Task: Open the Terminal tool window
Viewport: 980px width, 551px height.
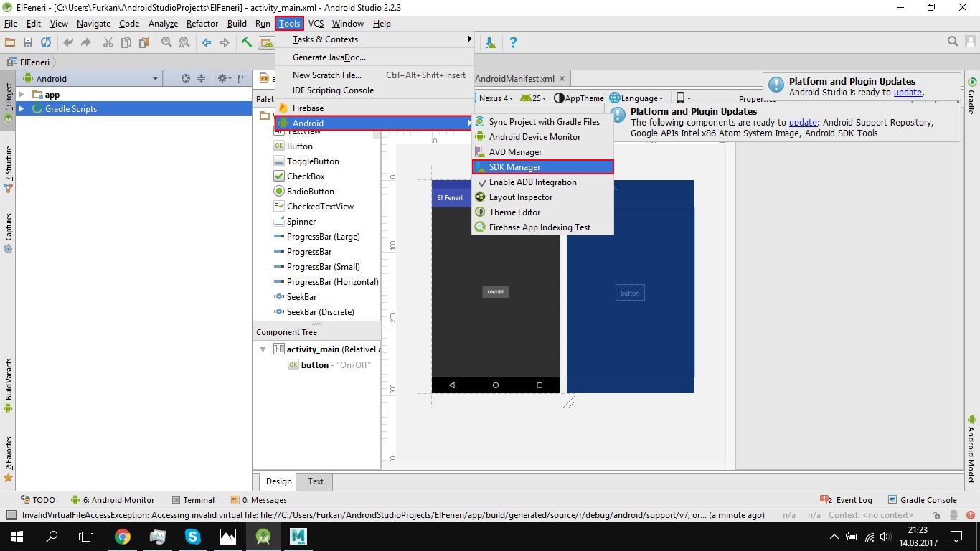Action: (193, 500)
